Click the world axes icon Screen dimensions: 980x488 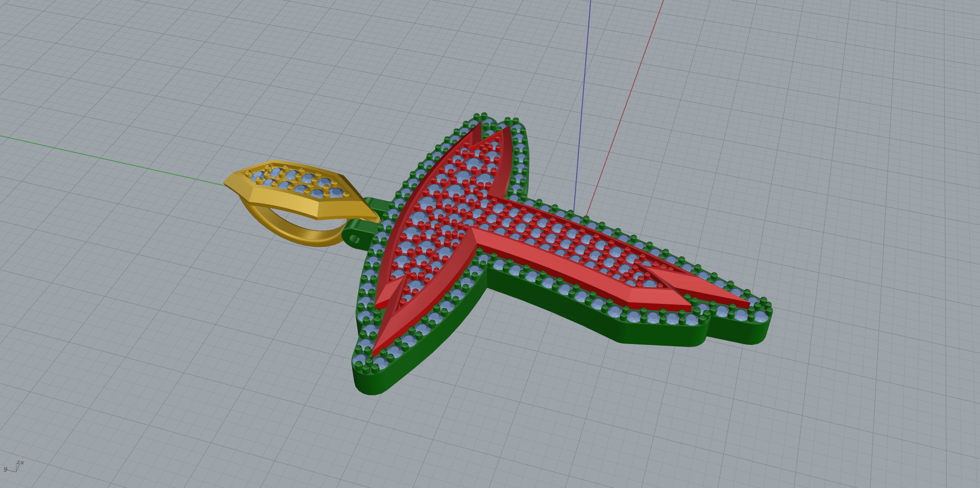pyautogui.click(x=13, y=466)
